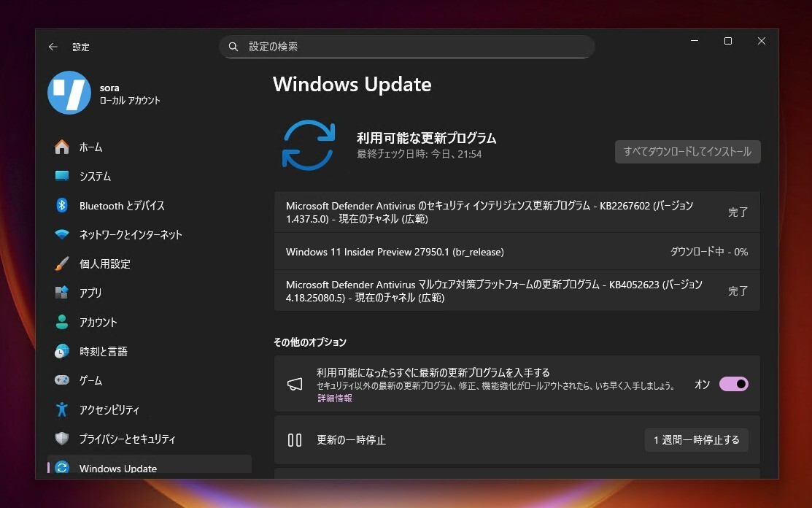Click the システム monitor icon

pos(62,176)
